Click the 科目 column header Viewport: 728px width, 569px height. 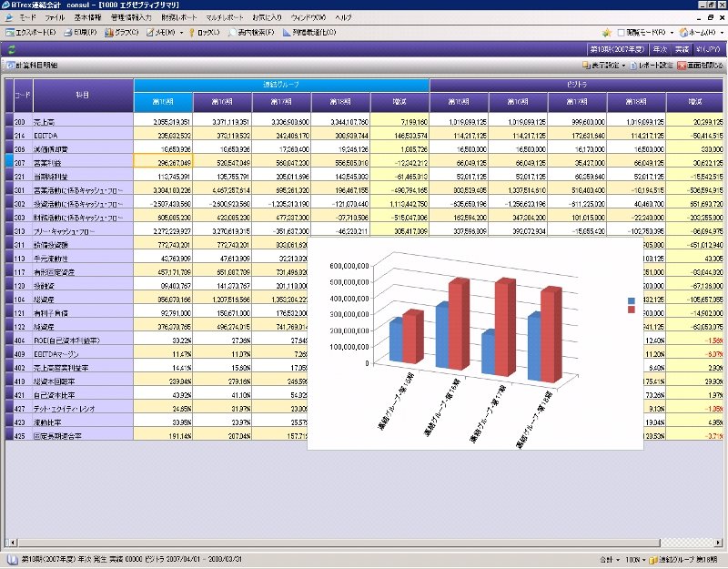pyautogui.click(x=83, y=96)
